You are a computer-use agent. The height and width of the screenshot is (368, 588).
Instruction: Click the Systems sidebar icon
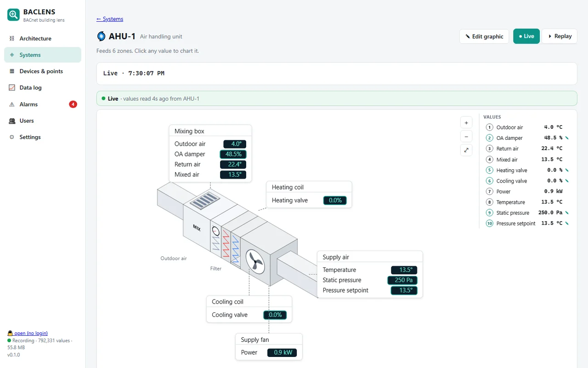coord(12,55)
